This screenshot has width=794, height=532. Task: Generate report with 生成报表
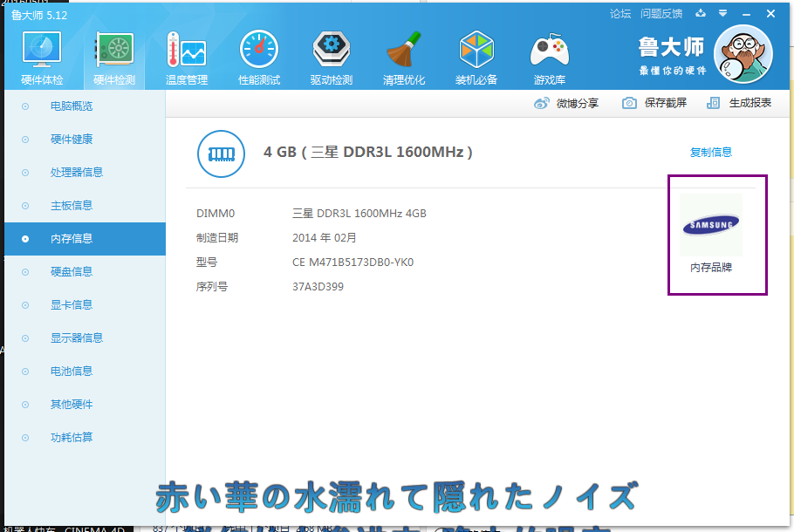[x=739, y=103]
